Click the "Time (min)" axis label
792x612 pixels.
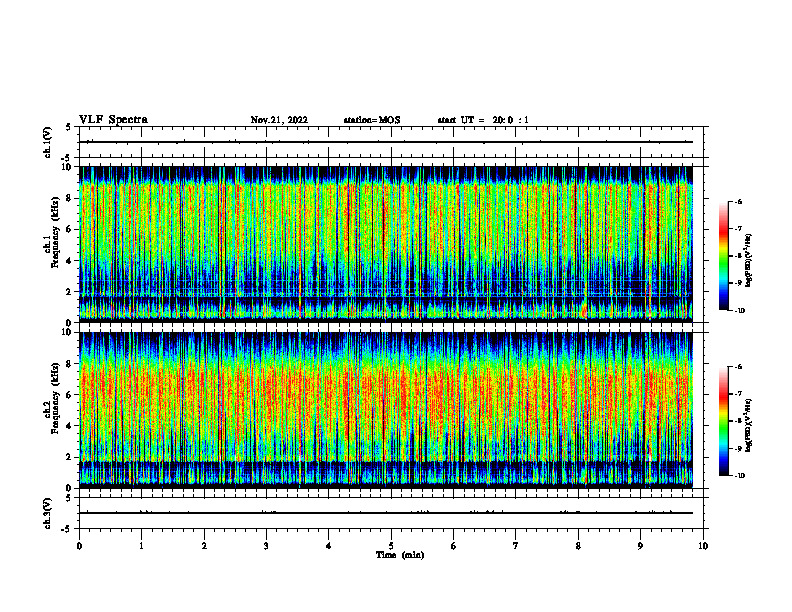coord(400,555)
